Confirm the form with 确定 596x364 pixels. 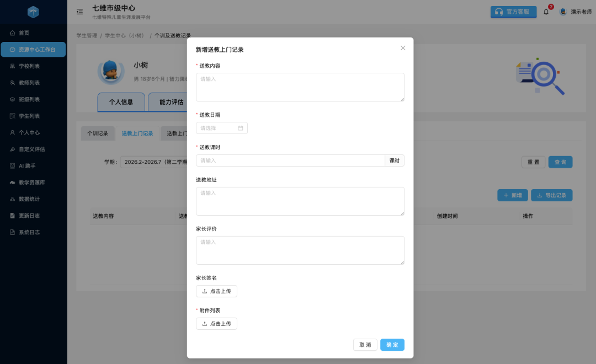click(x=392, y=345)
